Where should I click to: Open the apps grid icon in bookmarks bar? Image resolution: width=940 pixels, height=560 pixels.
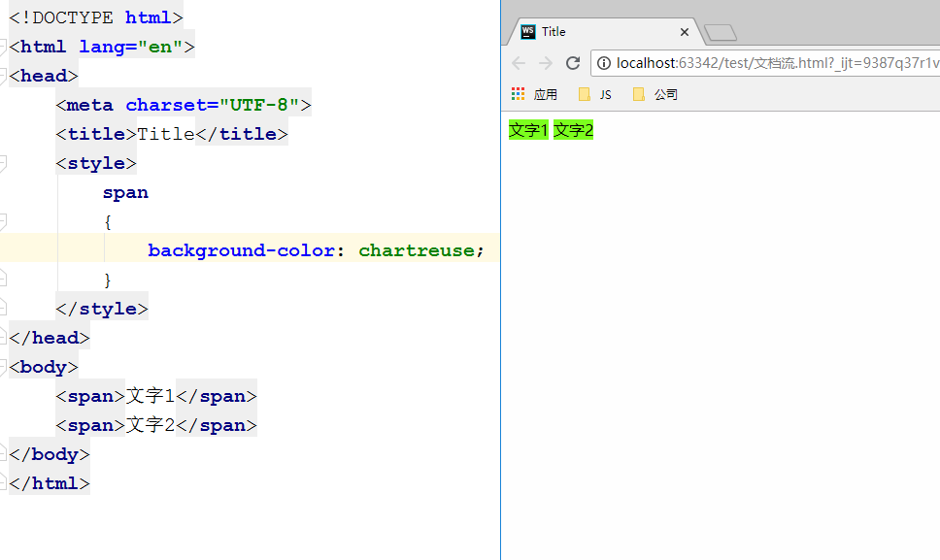(x=518, y=94)
